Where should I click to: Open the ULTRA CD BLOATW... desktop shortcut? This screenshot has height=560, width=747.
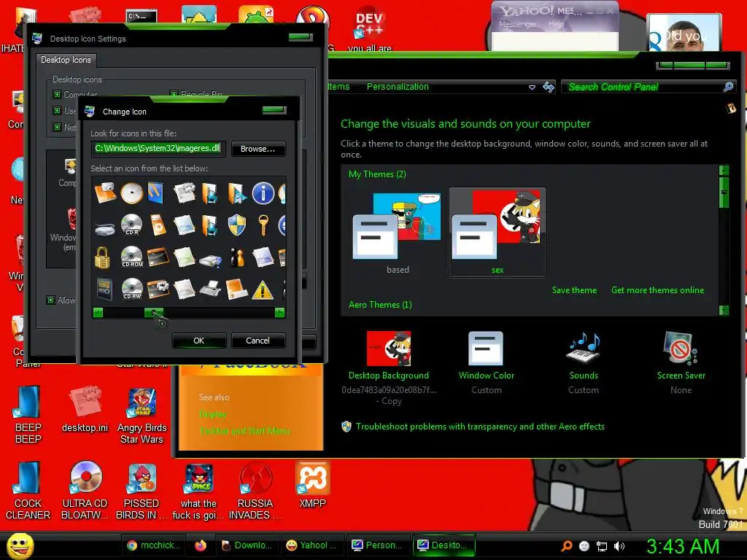click(x=85, y=490)
